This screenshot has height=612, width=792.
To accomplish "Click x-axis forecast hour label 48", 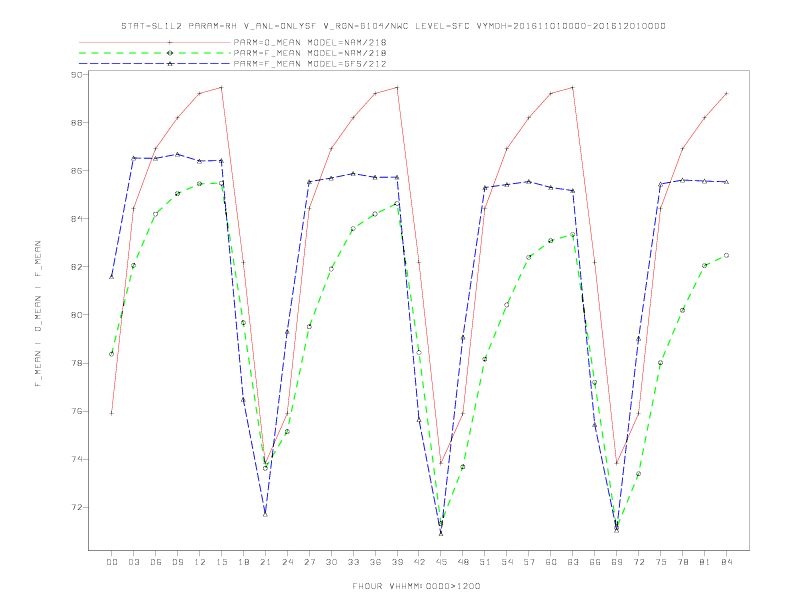I will [463, 562].
